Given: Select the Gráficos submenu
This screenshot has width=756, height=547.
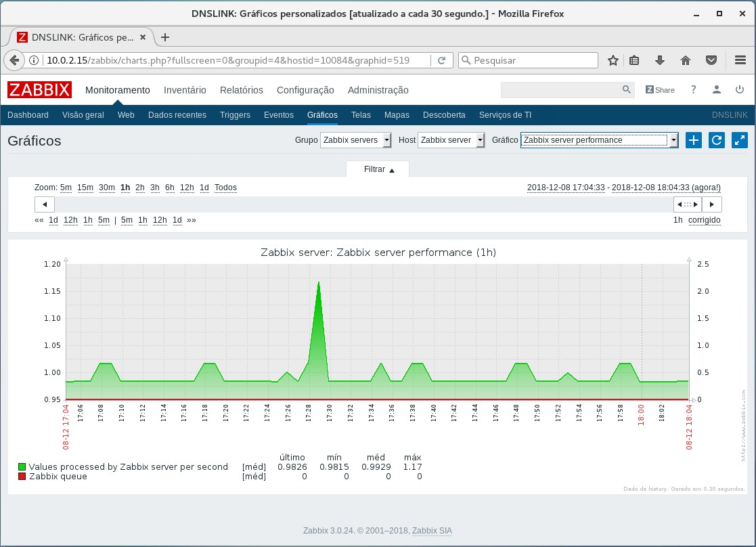Looking at the screenshot, I should click(322, 115).
